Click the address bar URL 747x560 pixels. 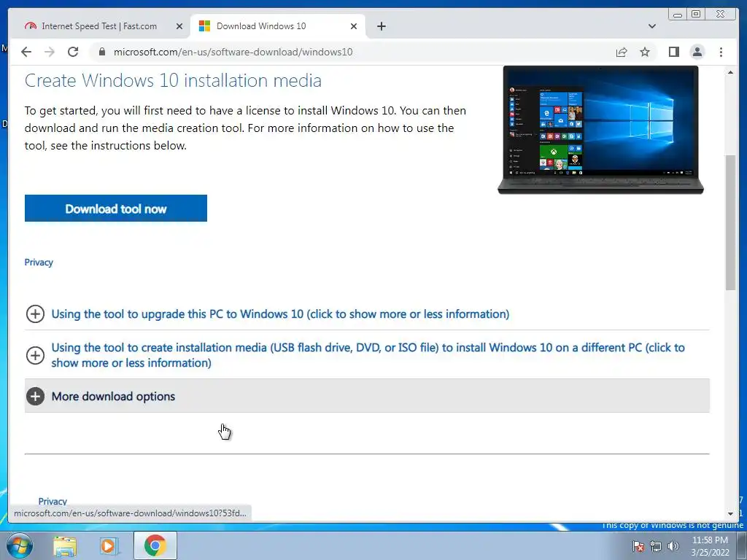coord(233,52)
